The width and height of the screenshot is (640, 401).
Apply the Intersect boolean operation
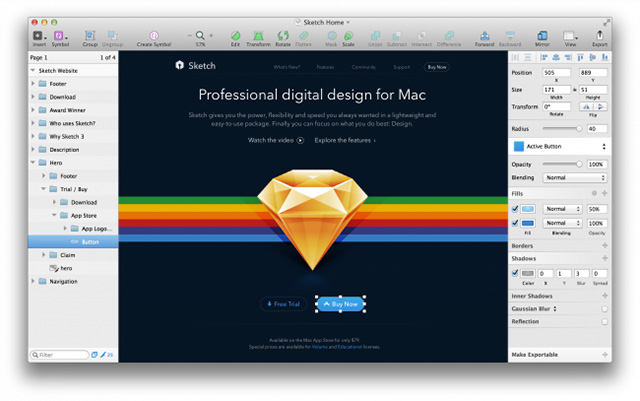pyautogui.click(x=422, y=36)
